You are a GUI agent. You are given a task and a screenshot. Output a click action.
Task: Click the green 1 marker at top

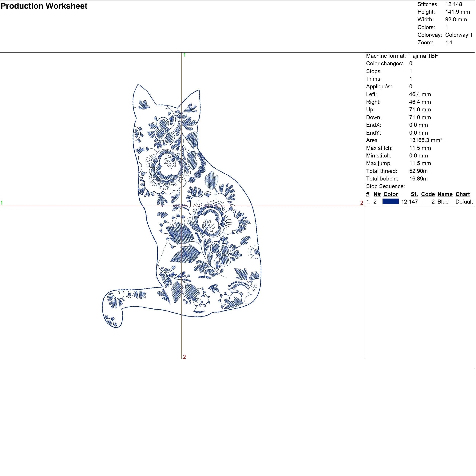(x=184, y=55)
